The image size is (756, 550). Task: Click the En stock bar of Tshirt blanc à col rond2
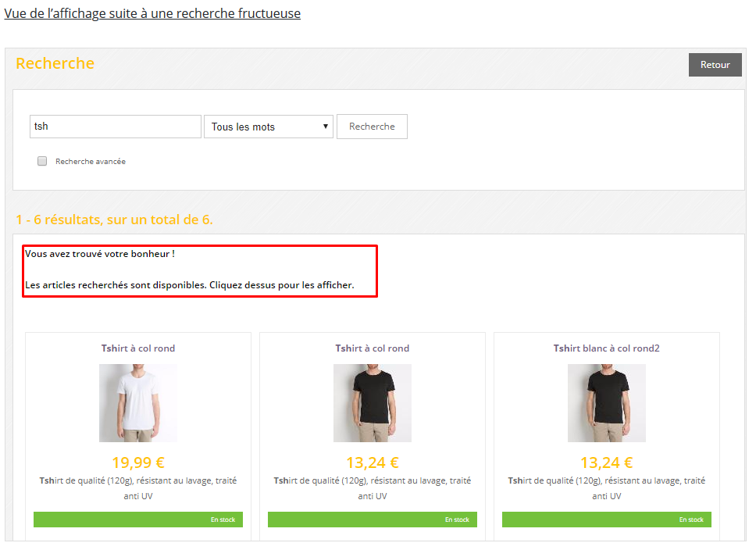(x=607, y=520)
